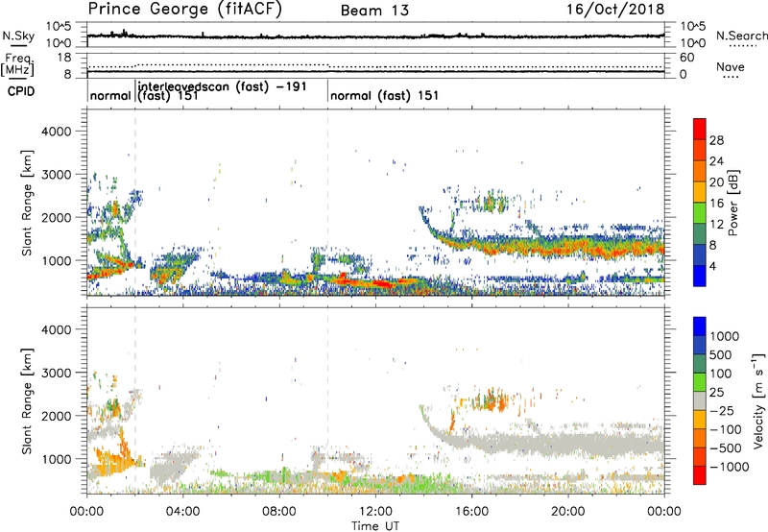
Task: Select the "Velocity [m s-1]" colorbar title
Action: point(758,400)
